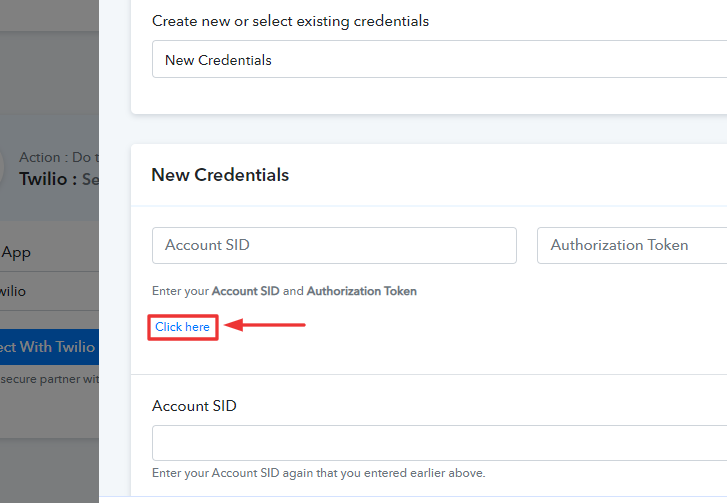Screen dimensions: 727x503
Task: Click the lower 'Account SID' field label
Action: click(194, 406)
